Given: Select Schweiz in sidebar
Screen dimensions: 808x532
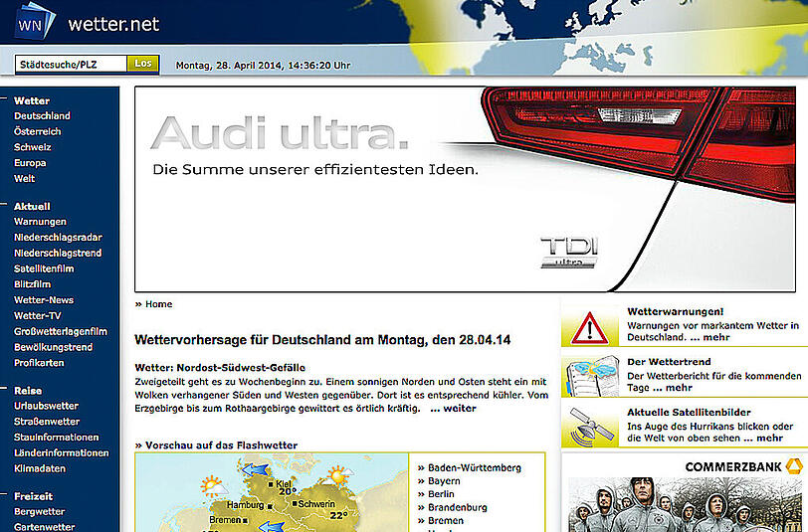Looking at the screenshot, I should pyautogui.click(x=33, y=147).
